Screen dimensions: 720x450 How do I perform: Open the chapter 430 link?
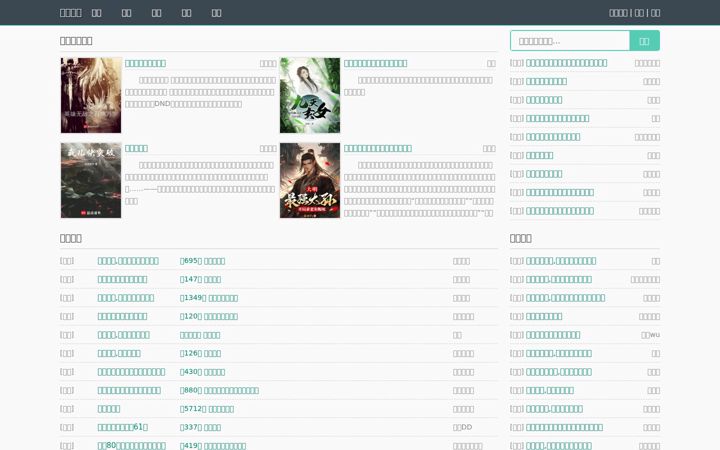pyautogui.click(x=202, y=372)
